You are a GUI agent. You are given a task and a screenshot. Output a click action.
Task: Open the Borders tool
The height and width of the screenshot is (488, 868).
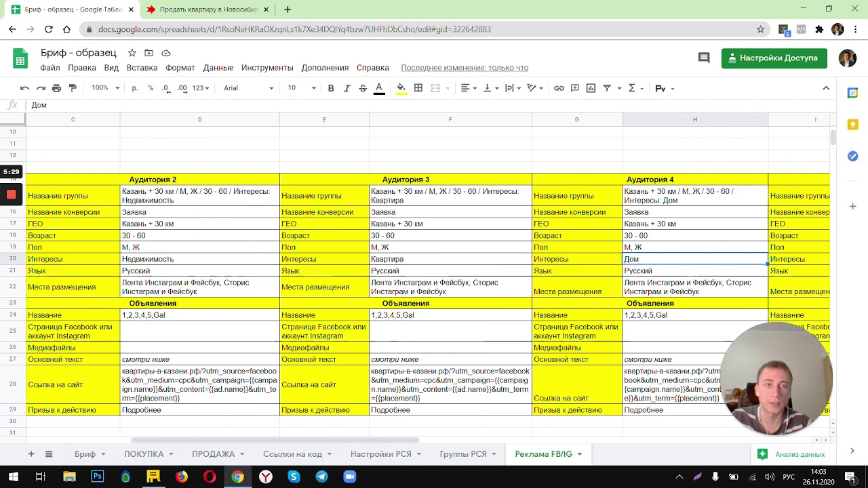point(418,88)
